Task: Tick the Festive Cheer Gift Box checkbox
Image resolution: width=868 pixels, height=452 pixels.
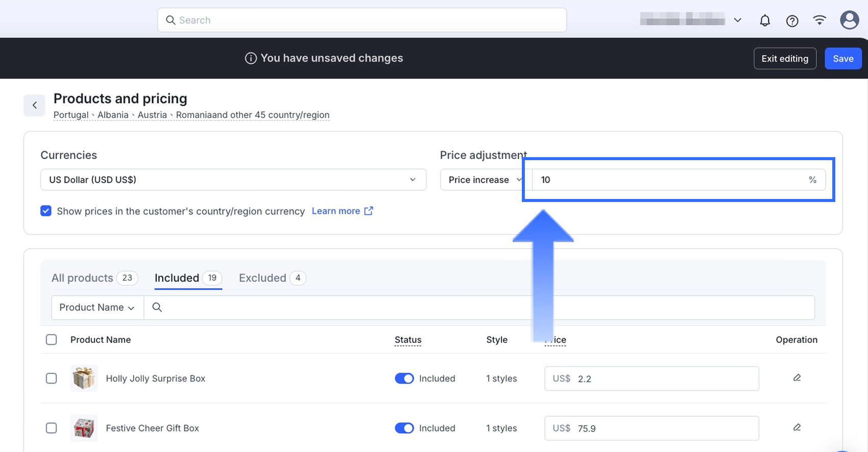Action: point(52,428)
